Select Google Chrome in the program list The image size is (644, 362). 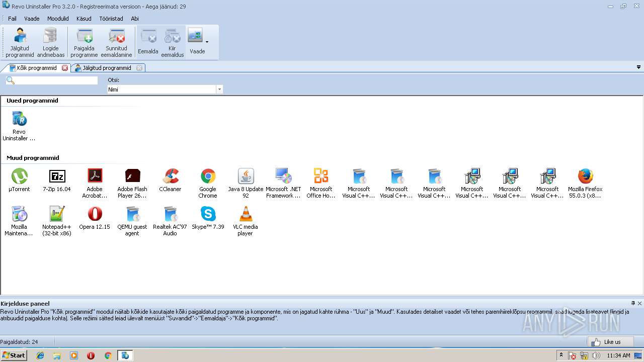(x=208, y=184)
